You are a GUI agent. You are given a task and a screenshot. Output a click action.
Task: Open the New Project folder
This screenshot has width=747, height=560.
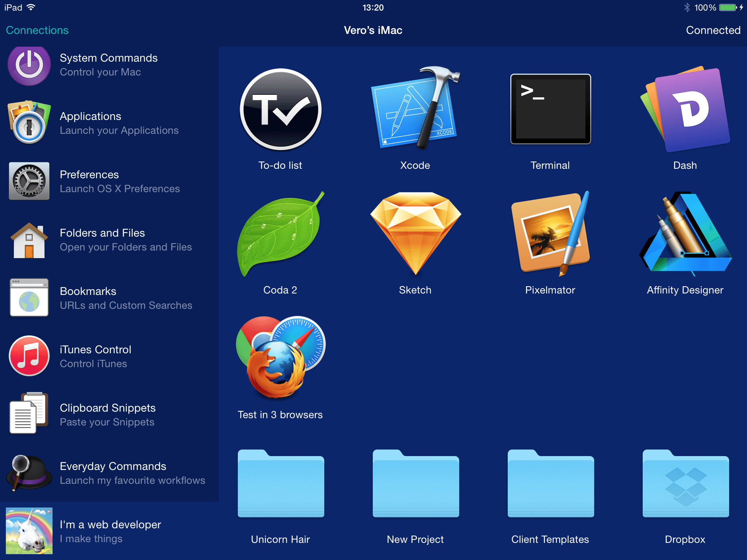pyautogui.click(x=415, y=484)
